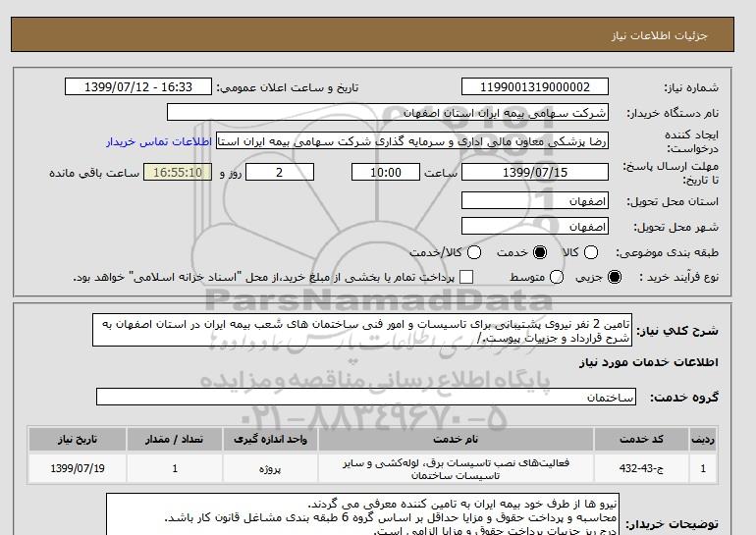
Task: Click the delivery province field اصفهان
Action: click(x=535, y=200)
